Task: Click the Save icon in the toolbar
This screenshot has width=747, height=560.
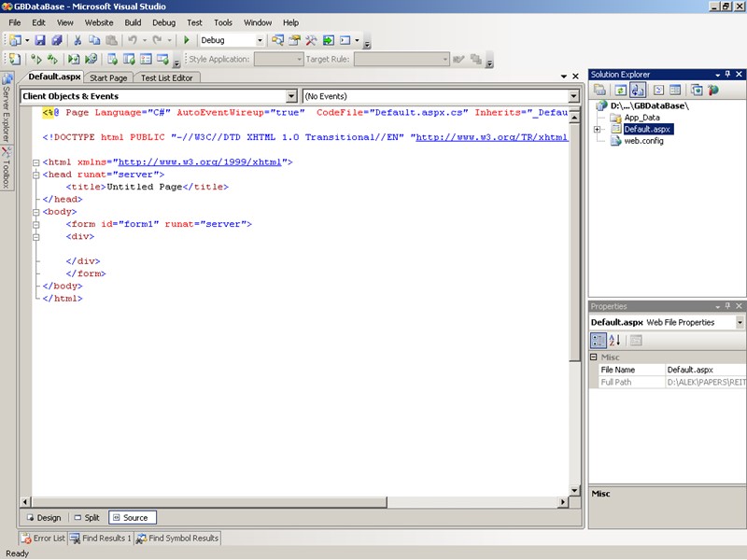Action: [40, 40]
